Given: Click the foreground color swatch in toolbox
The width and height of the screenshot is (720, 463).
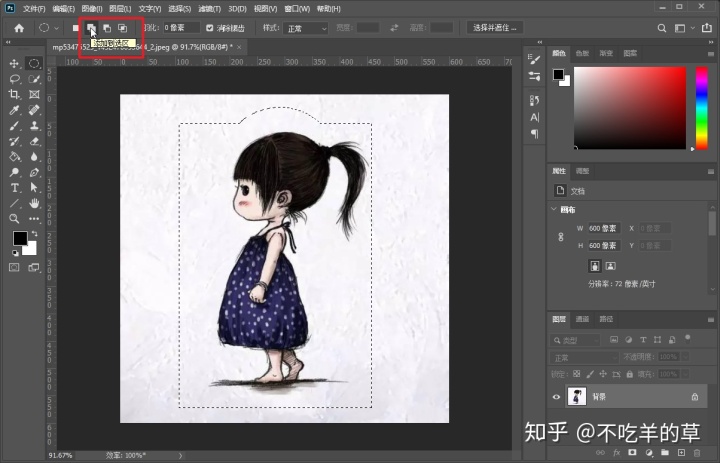Looking at the screenshot, I should point(20,238).
